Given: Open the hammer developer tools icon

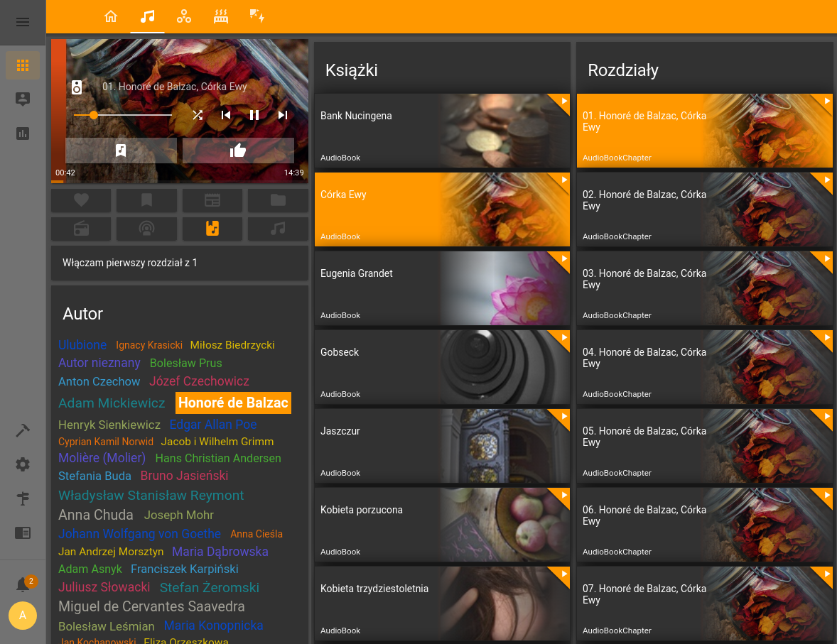Looking at the screenshot, I should 23,430.
